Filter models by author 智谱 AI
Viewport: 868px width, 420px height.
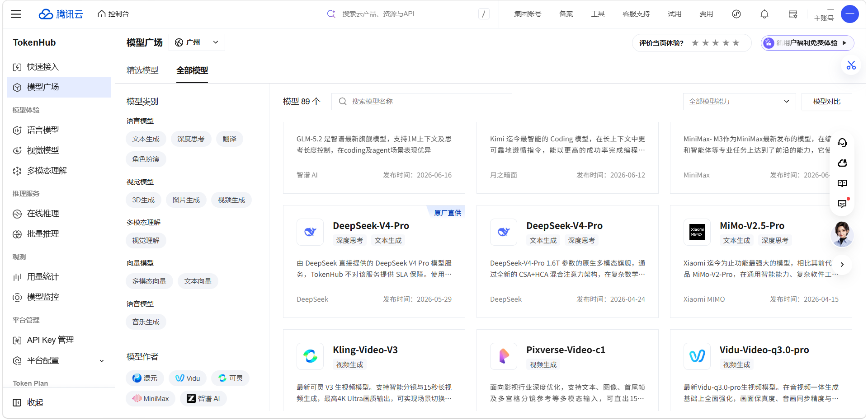(203, 399)
